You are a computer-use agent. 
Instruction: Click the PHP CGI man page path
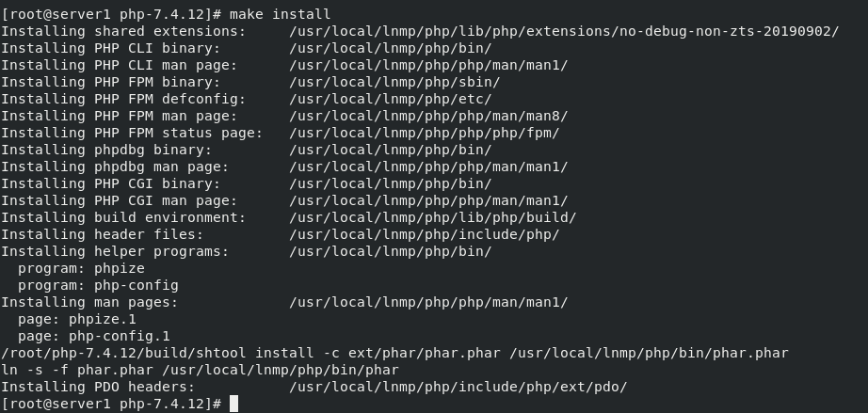coord(428,200)
